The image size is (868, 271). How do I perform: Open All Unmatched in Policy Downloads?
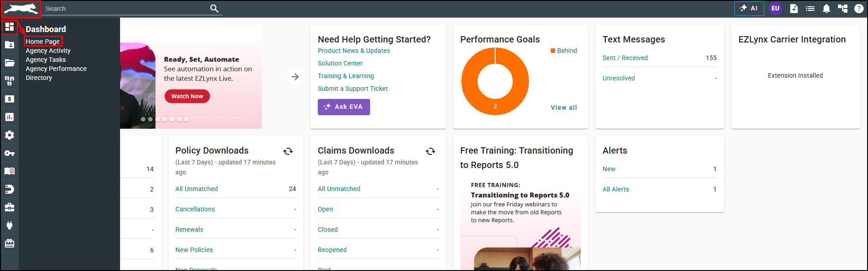196,189
